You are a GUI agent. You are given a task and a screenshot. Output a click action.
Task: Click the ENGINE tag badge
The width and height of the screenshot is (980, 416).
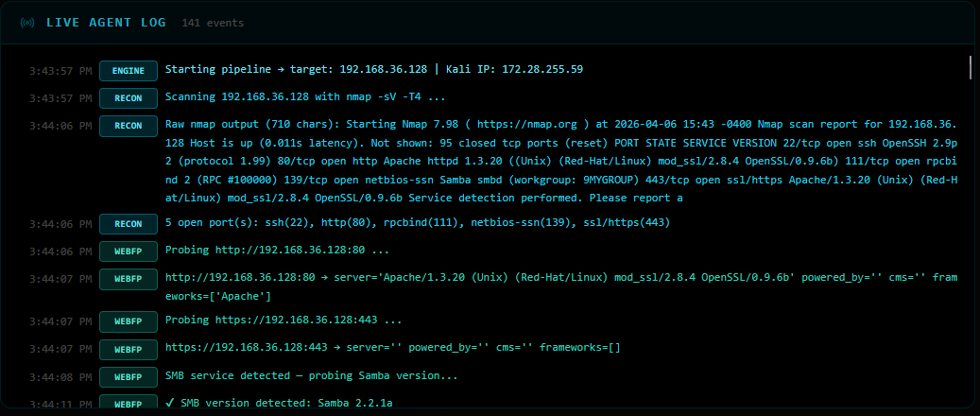click(x=128, y=70)
